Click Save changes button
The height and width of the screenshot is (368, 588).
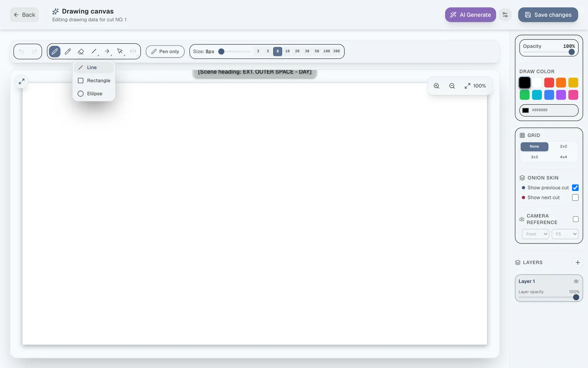[x=548, y=15]
